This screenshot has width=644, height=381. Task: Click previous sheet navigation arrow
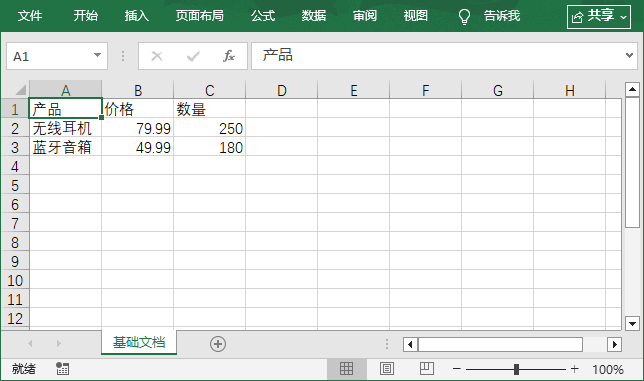30,343
